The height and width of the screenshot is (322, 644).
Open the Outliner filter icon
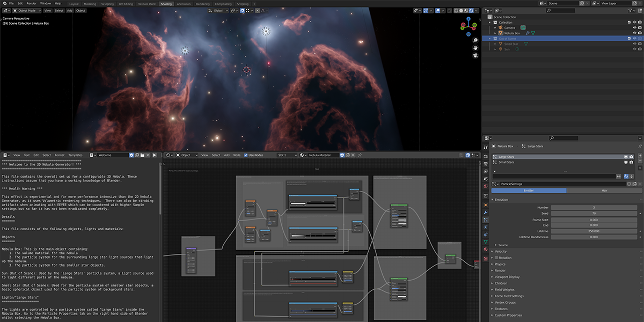coord(630,10)
